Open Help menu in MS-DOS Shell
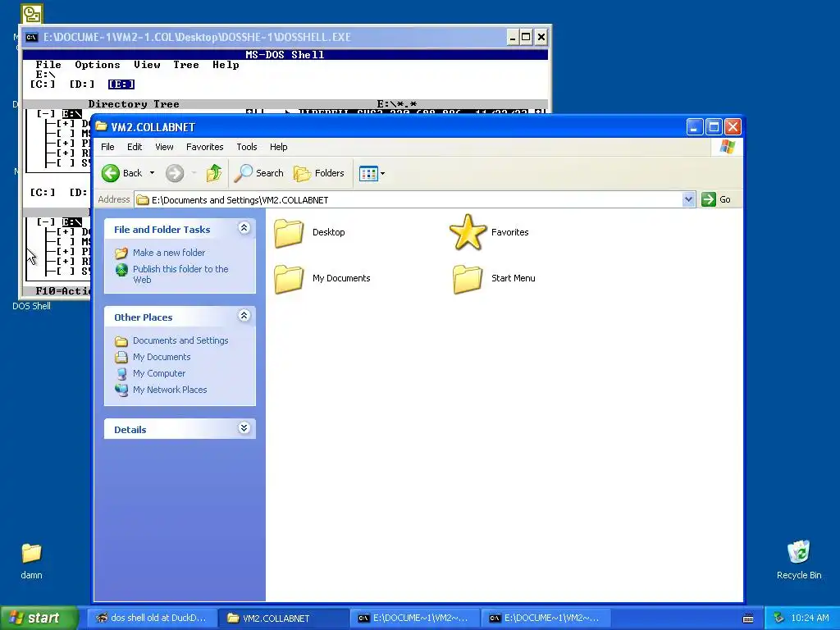 click(226, 65)
